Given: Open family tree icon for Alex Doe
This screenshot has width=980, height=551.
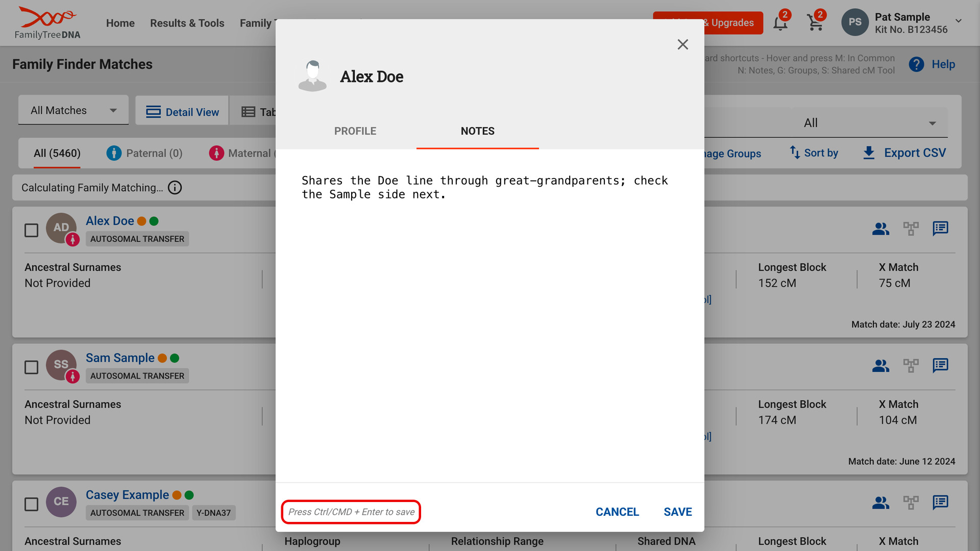Looking at the screenshot, I should tap(911, 229).
